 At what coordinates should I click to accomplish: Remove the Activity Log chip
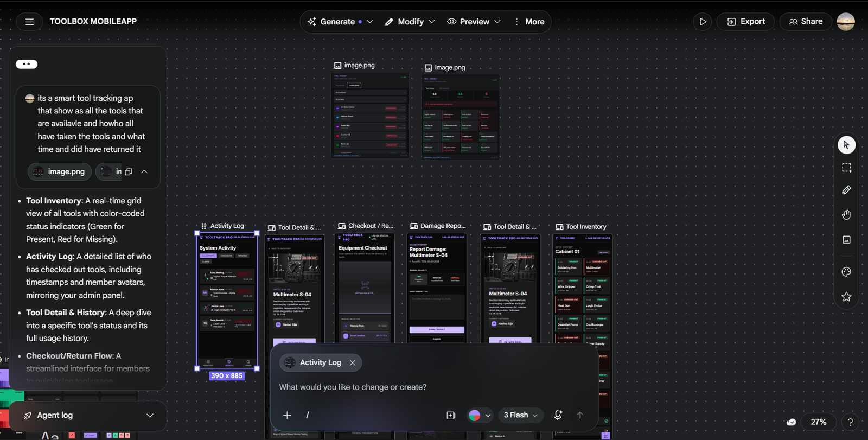(353, 362)
